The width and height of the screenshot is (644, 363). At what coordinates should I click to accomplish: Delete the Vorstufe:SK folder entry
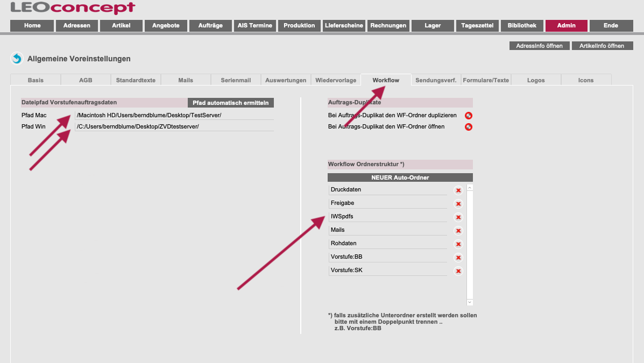coord(458,271)
